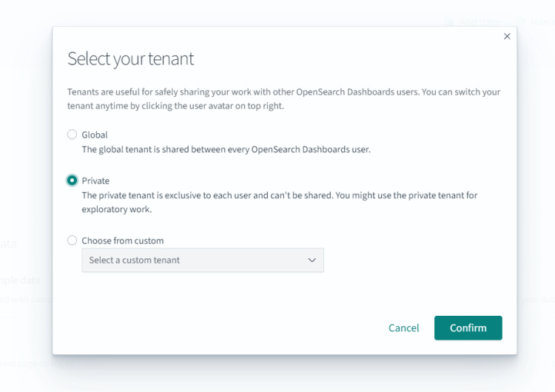
Task: Close the tenant dialog with the X icon
Action: click(507, 36)
